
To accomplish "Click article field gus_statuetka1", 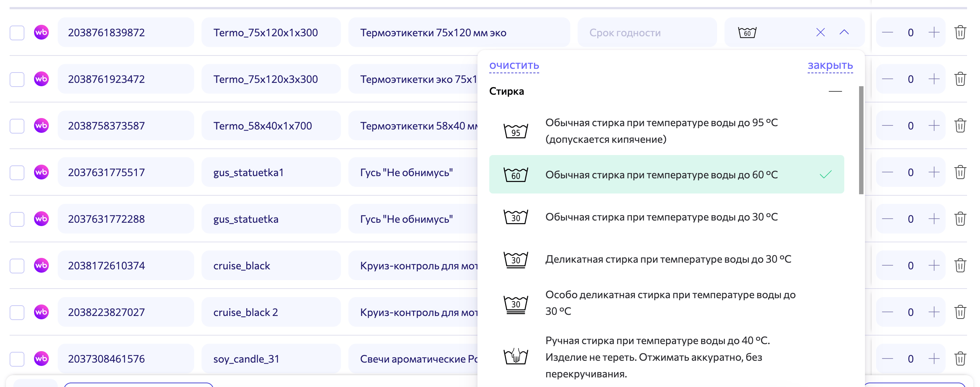I will pos(271,172).
